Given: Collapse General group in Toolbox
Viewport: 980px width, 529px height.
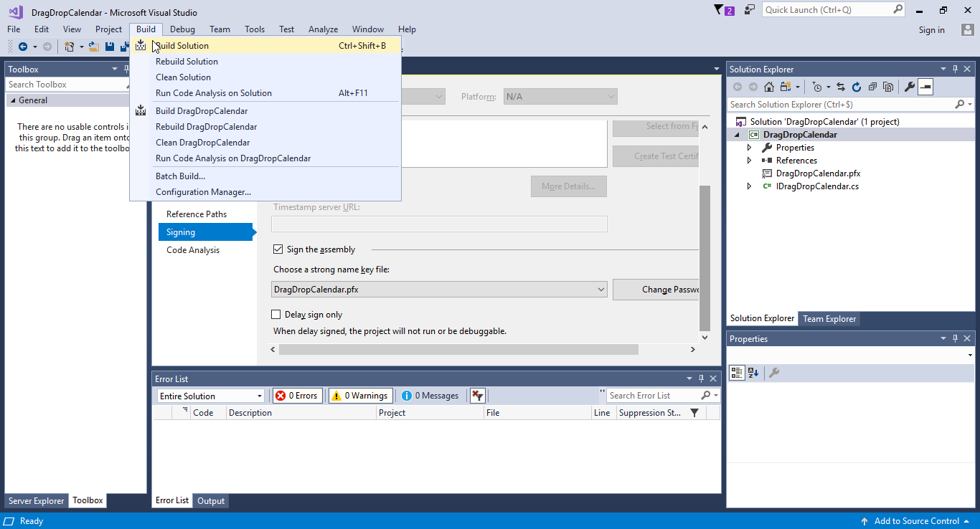Looking at the screenshot, I should (12, 100).
